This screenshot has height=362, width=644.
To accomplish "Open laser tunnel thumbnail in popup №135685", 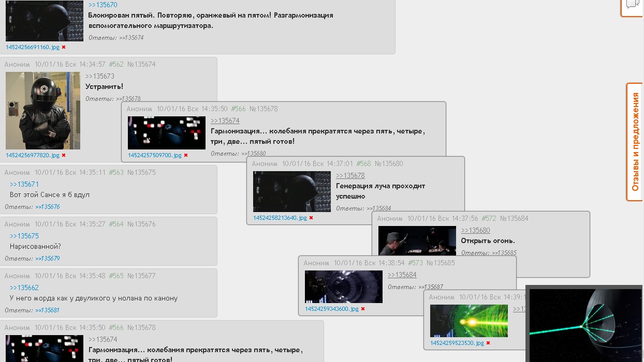I will tap(344, 286).
